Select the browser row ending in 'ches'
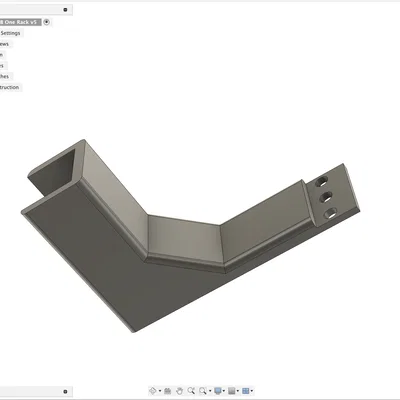 [5, 76]
